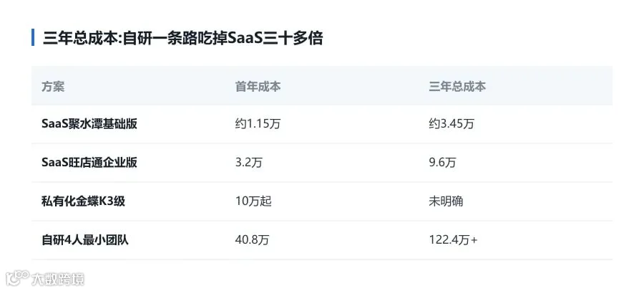Click the 首年成本 column header
644x291 pixels.
[x=258, y=87]
